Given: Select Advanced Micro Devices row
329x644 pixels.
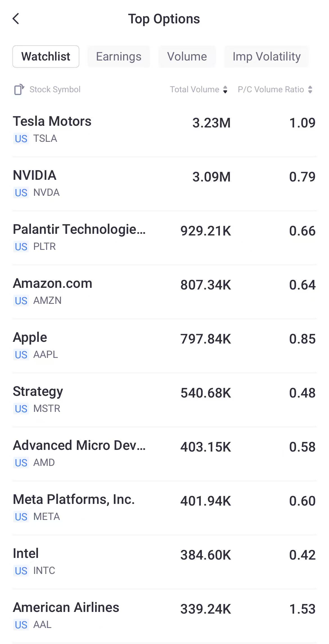Looking at the screenshot, I should coord(164,454).
